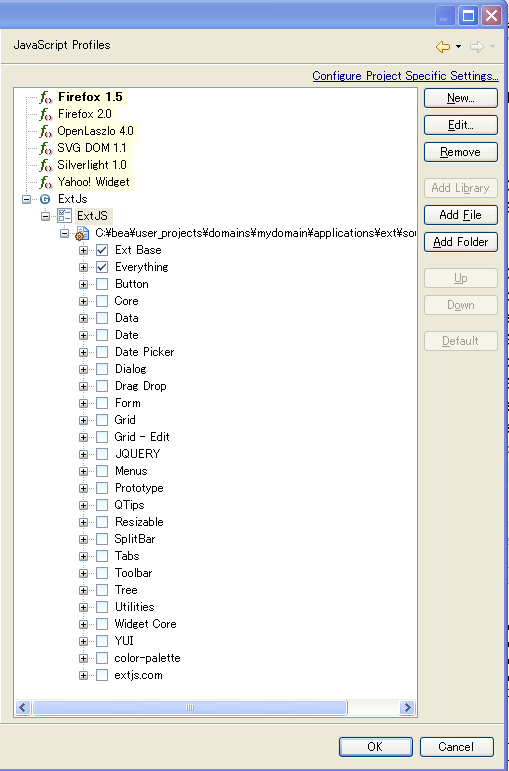Dismiss the dialog with Cancel
The image size is (509, 771).
456,746
